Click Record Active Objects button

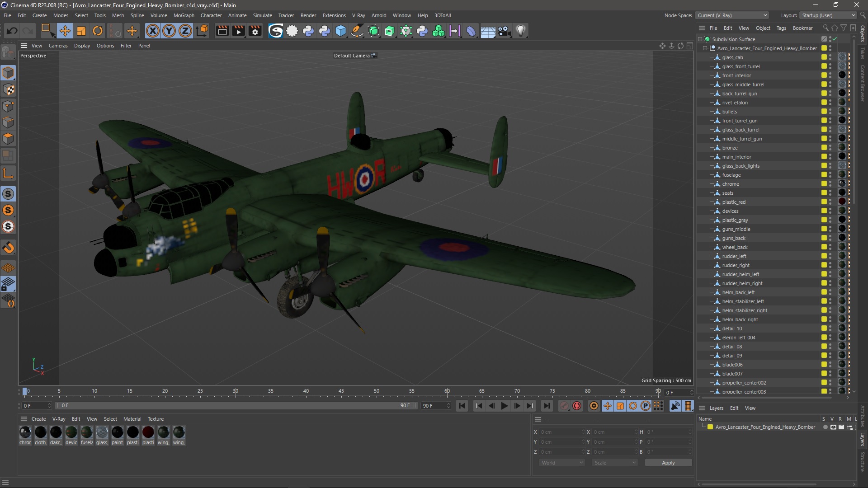click(x=564, y=406)
